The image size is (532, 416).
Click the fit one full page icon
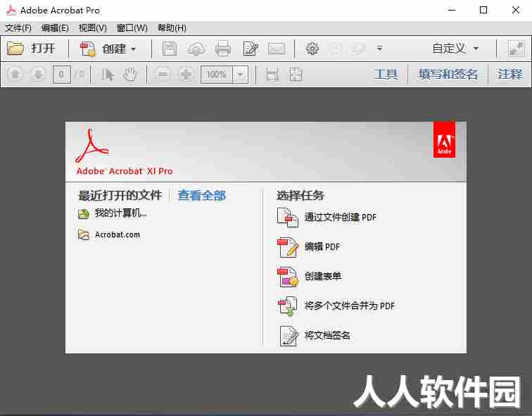tap(296, 75)
